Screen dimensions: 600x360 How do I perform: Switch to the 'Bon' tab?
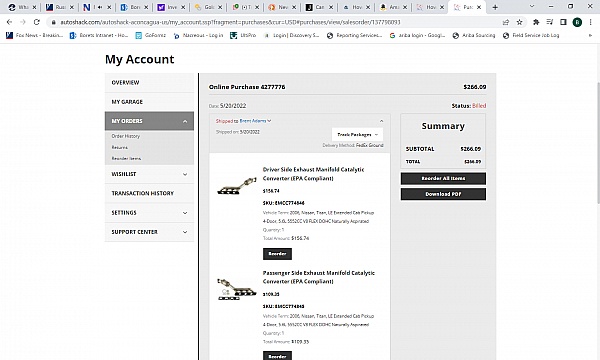tap(134, 7)
